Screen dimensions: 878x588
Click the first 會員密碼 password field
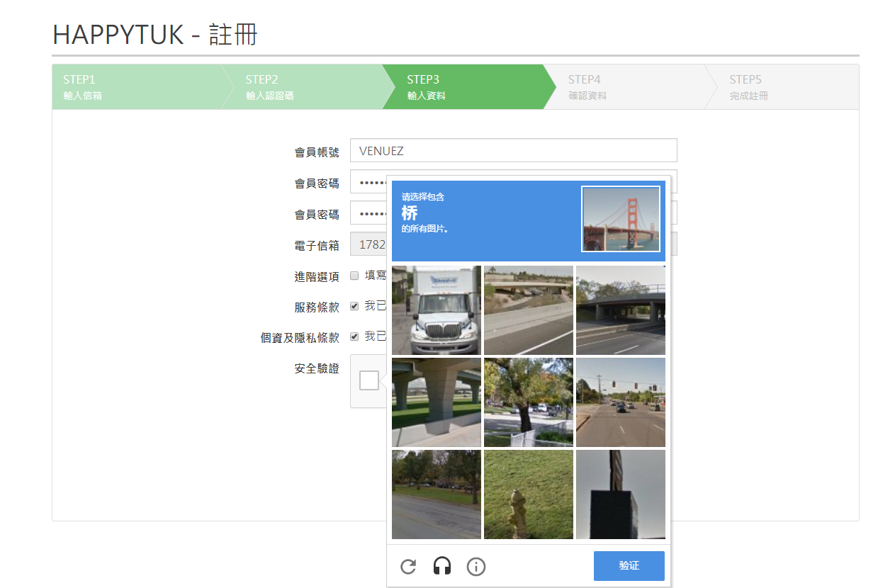(x=368, y=182)
